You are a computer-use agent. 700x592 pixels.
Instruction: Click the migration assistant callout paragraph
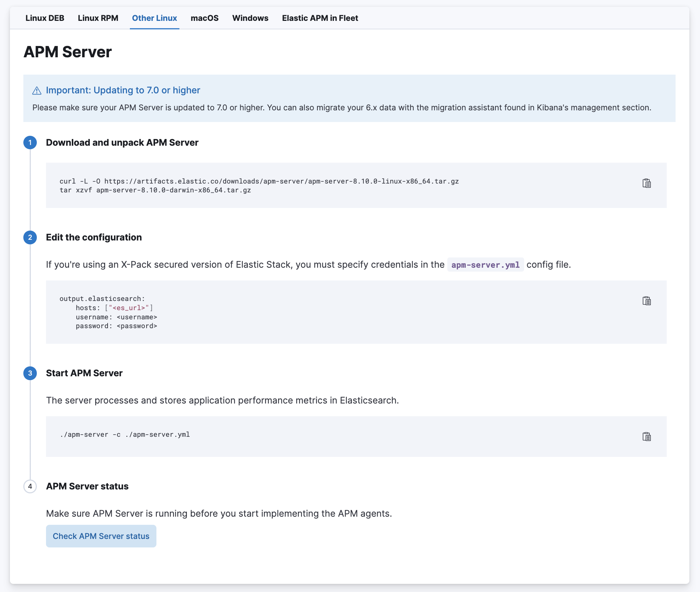pyautogui.click(x=342, y=108)
